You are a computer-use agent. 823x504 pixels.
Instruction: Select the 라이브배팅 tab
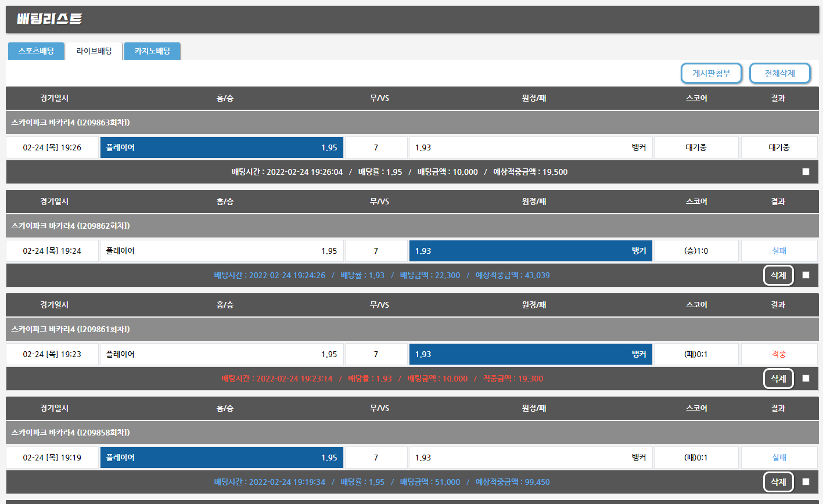[94, 51]
